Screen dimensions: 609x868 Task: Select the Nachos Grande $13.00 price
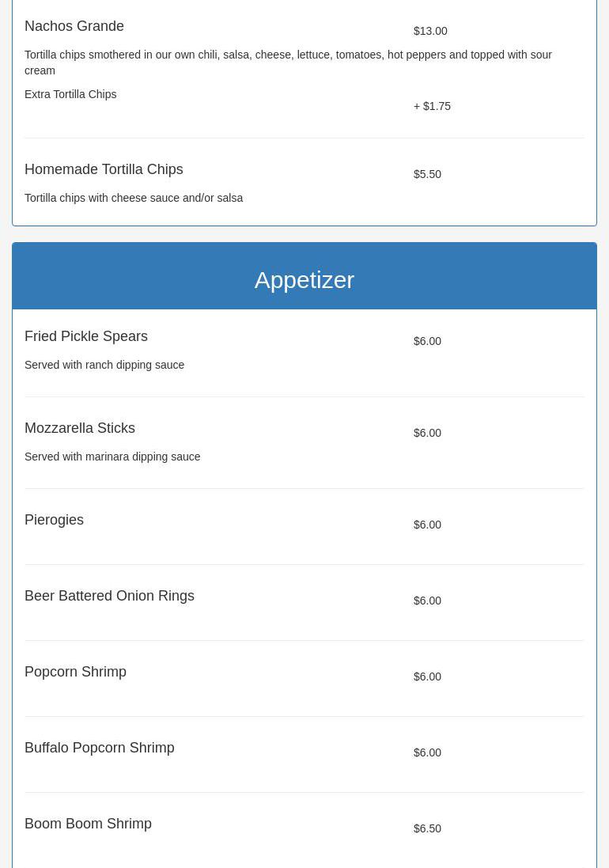[x=430, y=31]
